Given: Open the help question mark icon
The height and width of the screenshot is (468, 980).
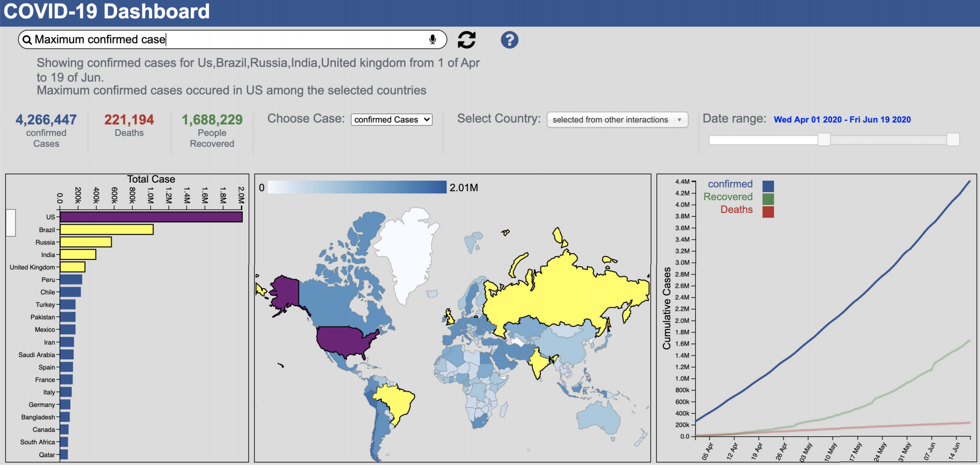Looking at the screenshot, I should click(x=509, y=40).
